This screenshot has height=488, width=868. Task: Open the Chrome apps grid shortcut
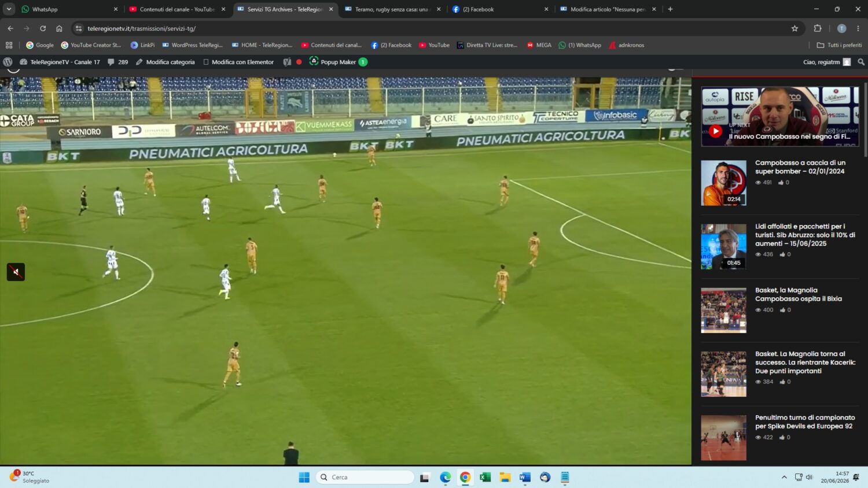click(9, 45)
